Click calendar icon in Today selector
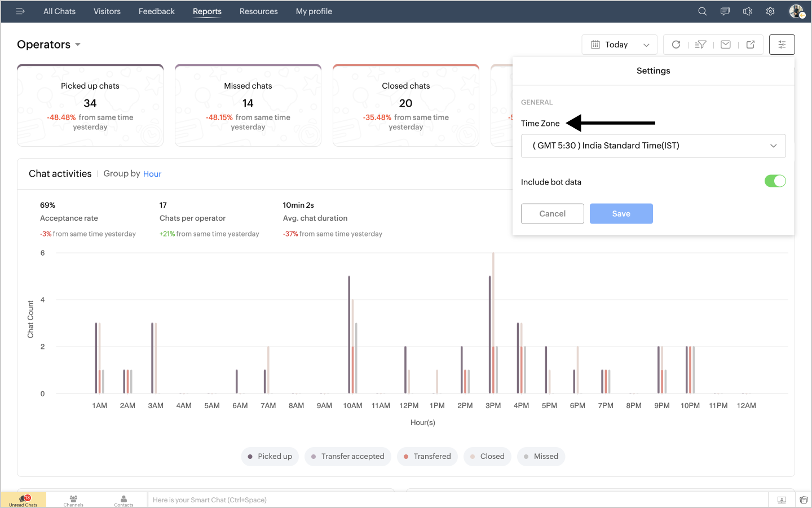 (595, 45)
